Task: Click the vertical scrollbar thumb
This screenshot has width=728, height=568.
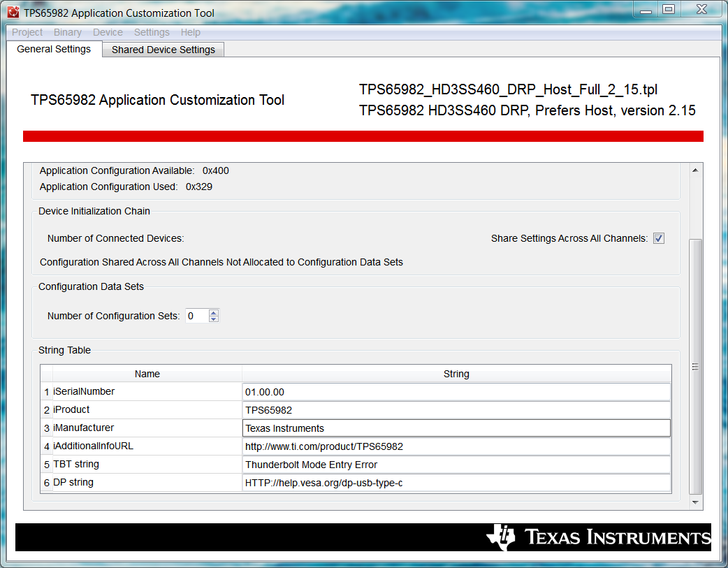Action: (x=695, y=367)
